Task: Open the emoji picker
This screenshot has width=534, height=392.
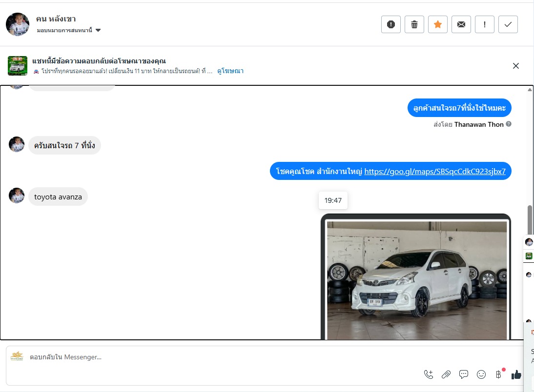Action: tap(481, 374)
